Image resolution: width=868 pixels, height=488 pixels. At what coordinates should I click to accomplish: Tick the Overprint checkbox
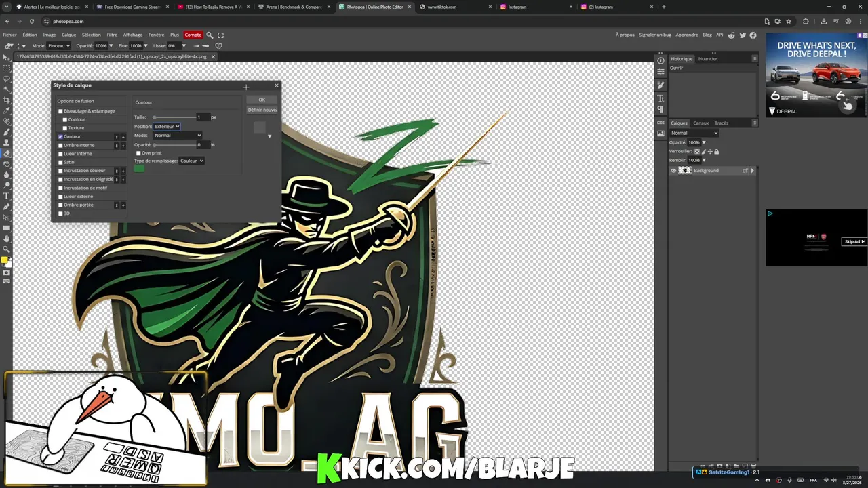[x=138, y=153]
